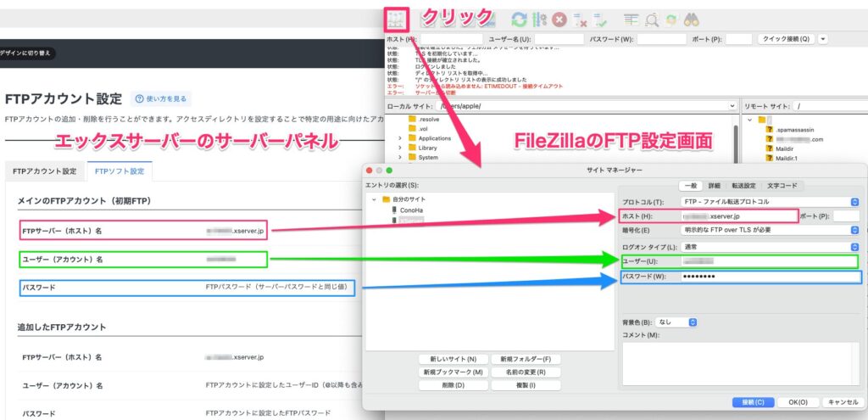Click the ConoHa server icon
This screenshot has height=420, width=868.
[394, 210]
